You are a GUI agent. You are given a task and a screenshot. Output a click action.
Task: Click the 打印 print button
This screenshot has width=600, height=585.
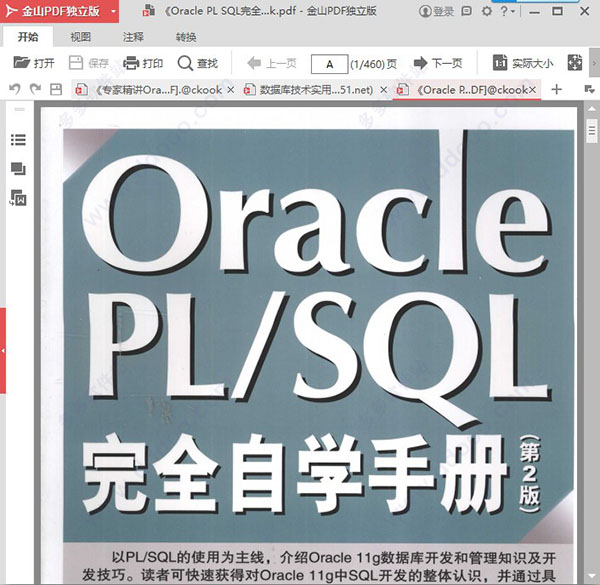pos(143,63)
